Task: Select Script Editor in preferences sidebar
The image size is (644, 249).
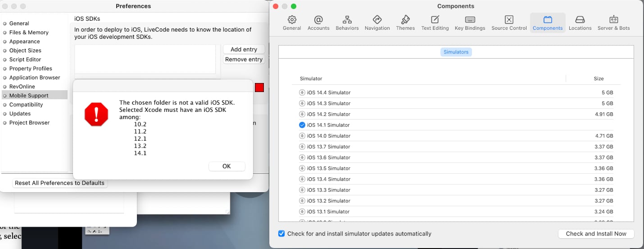Action: [x=25, y=60]
